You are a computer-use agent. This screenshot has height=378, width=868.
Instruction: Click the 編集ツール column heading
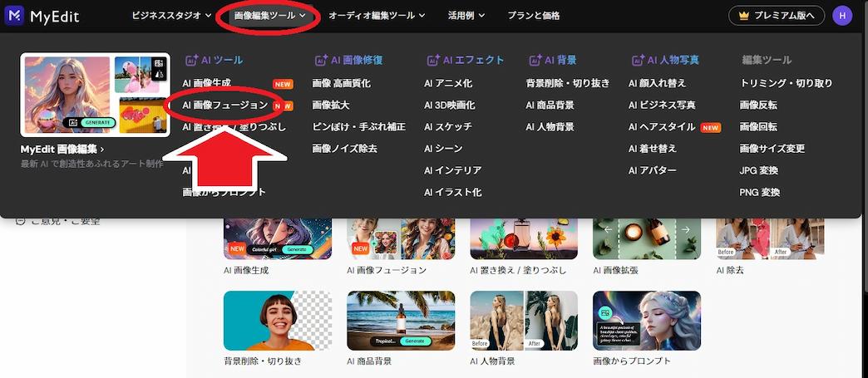[767, 60]
